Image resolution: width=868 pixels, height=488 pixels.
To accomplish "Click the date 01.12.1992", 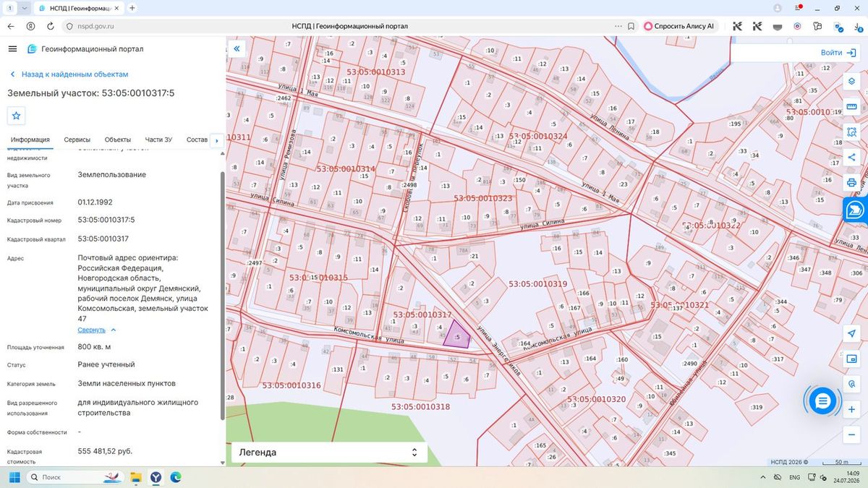I will (x=95, y=202).
